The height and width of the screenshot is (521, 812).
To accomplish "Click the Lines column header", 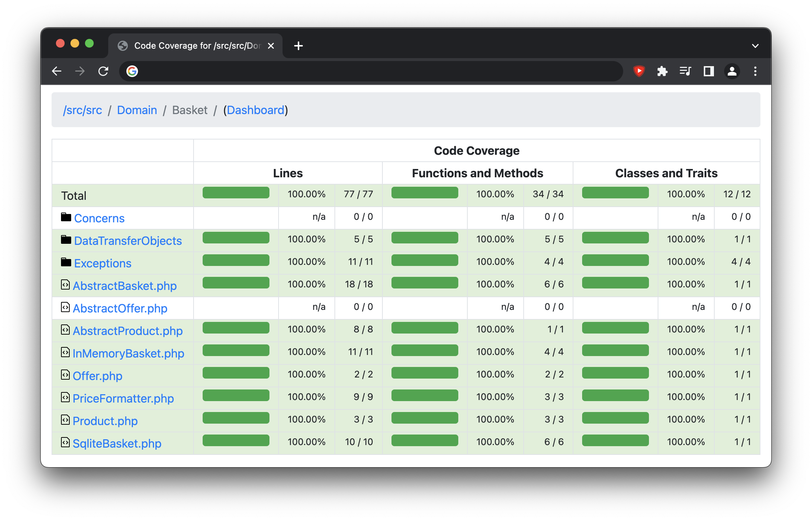I will point(288,173).
